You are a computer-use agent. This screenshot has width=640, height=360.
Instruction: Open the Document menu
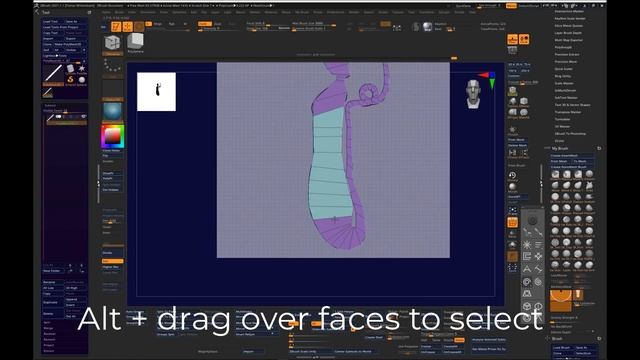click(147, 12)
